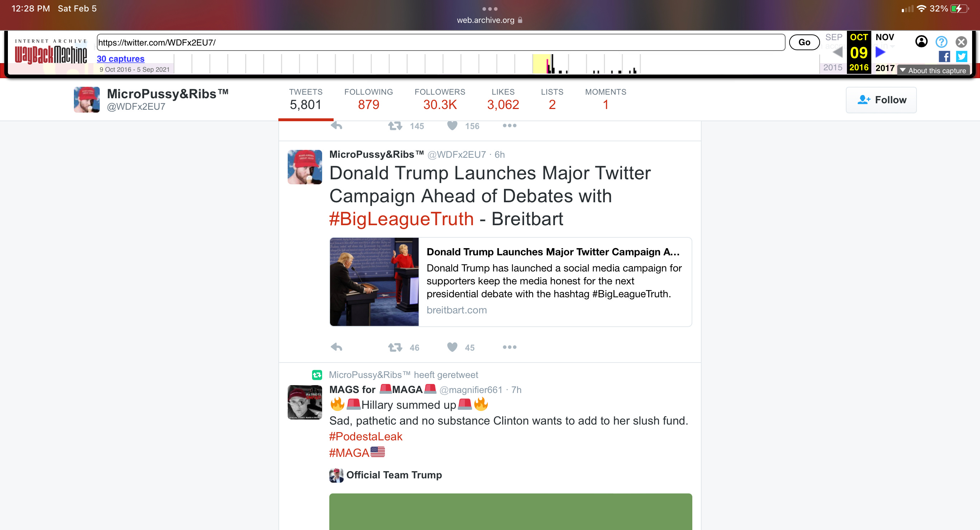
Task: Click the Wayback URL input field
Action: (x=441, y=42)
